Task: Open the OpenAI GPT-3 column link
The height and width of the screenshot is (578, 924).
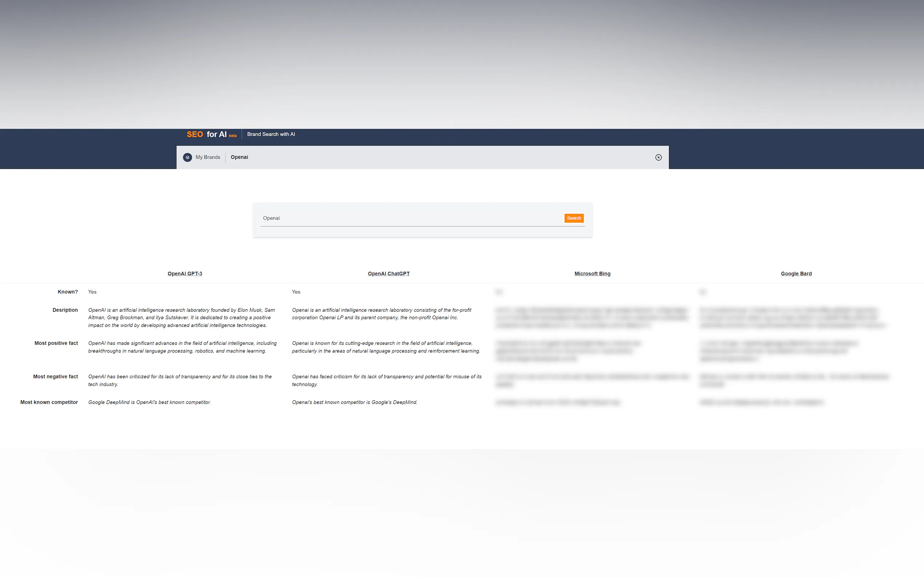Action: (184, 274)
